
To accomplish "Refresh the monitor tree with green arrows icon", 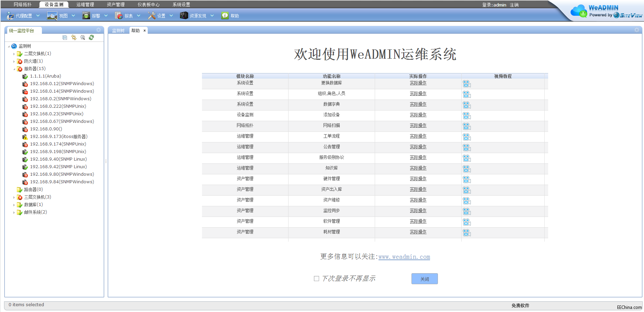I will coord(91,37).
